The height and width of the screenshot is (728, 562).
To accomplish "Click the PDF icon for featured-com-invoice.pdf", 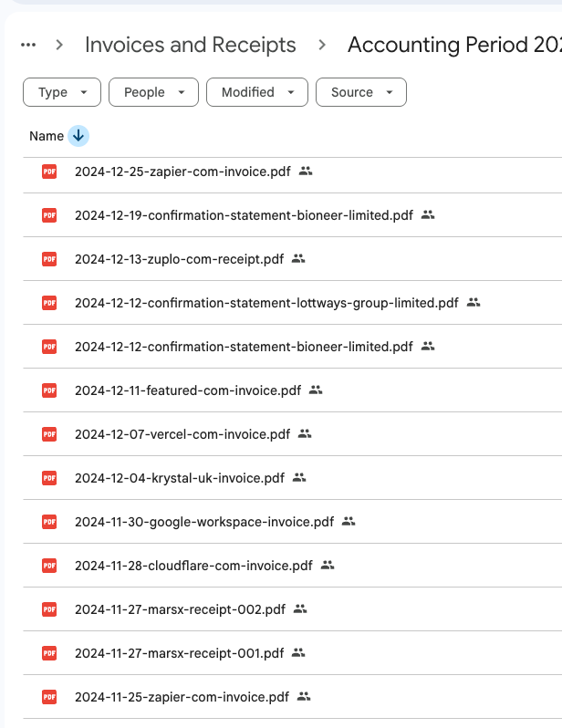I will 49,390.
